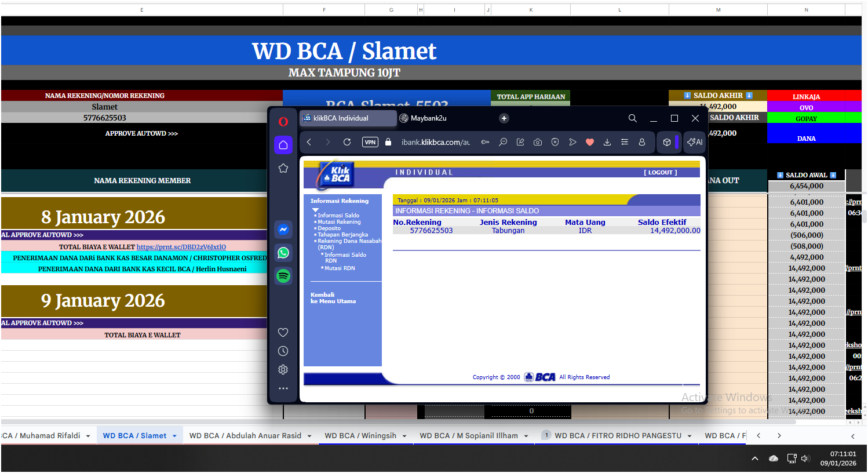Click the Opera address bar URL
The image size is (868, 473).
(x=436, y=142)
